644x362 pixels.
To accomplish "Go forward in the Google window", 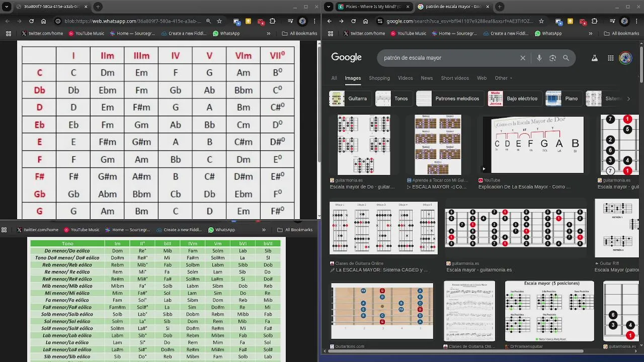I will (341, 21).
